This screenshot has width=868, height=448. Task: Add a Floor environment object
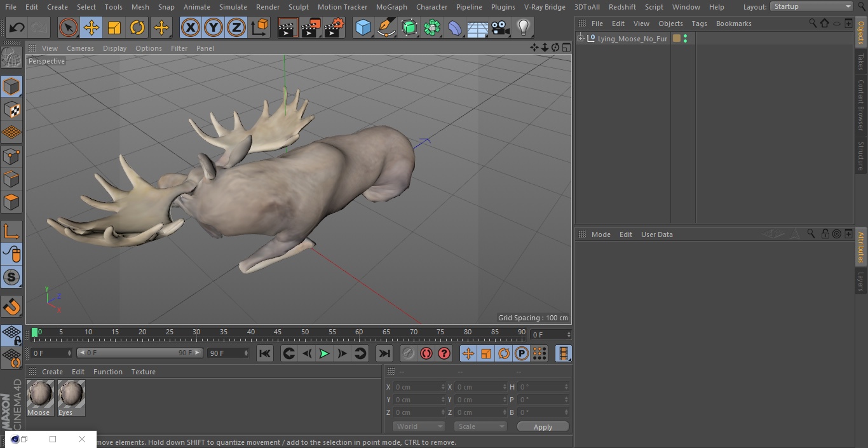pyautogui.click(x=478, y=27)
